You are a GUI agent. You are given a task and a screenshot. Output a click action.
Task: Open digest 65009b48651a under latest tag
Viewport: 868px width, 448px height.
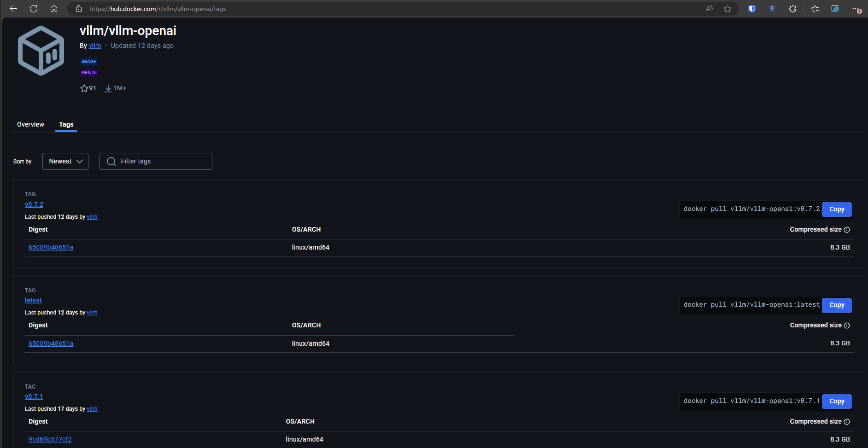click(x=51, y=343)
